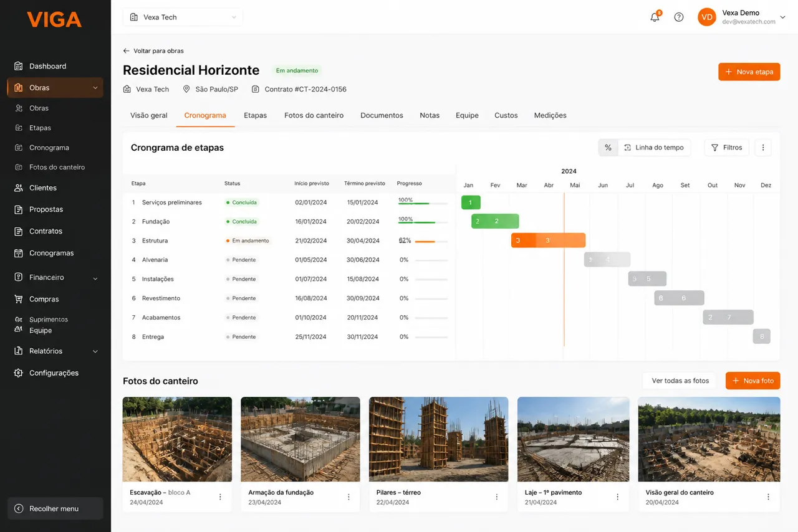Click the green Gantt bar for stage 1
Screen dimensions: 798x532
(471, 202)
